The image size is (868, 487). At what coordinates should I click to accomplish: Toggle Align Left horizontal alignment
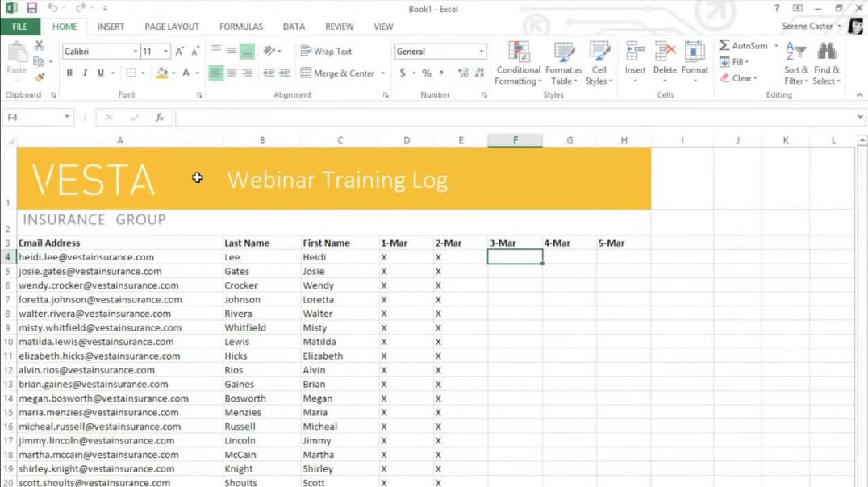216,73
